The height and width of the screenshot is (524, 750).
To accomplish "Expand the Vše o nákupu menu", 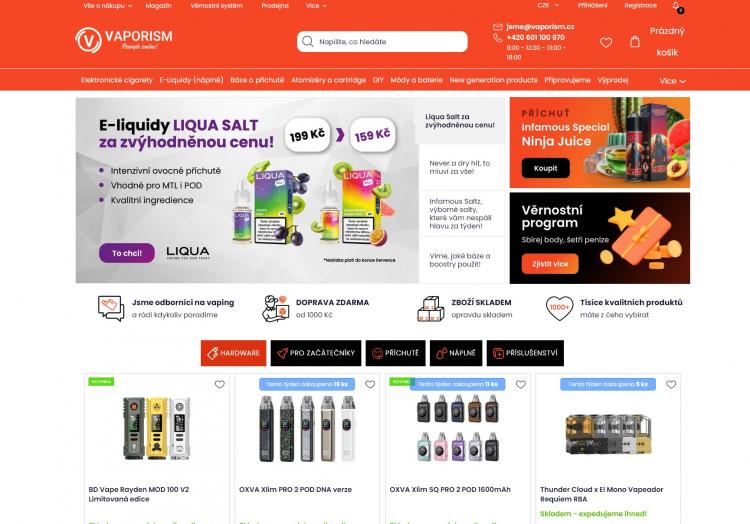I will coord(108,6).
